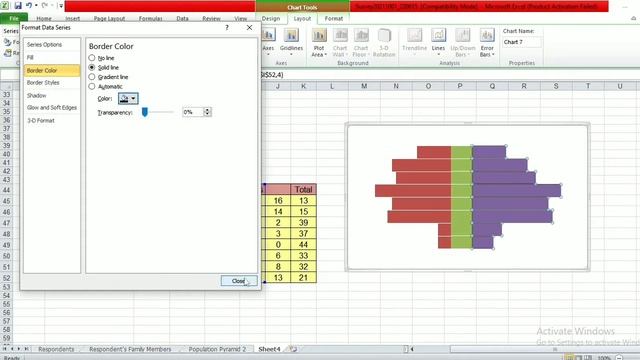Select the longest red bar in chart
640x360 pixels.
[413, 191]
